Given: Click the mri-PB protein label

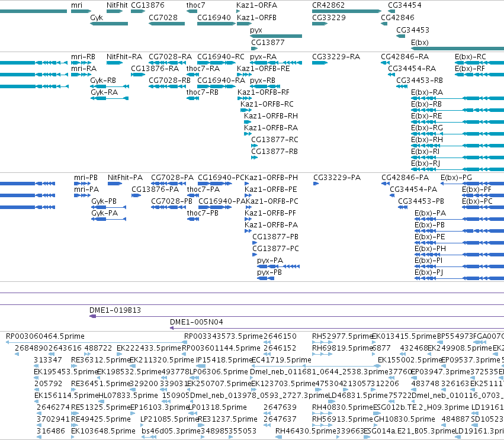Looking at the screenshot, I should click(x=86, y=178).
